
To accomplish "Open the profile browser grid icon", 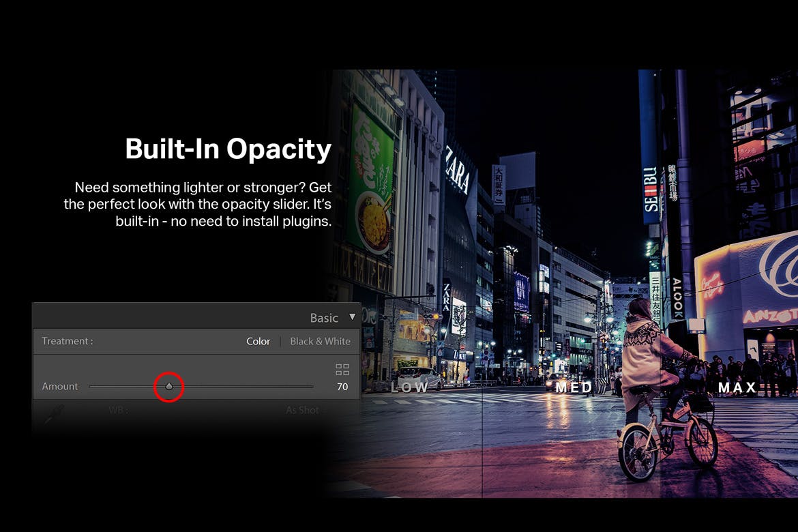I will click(x=342, y=370).
